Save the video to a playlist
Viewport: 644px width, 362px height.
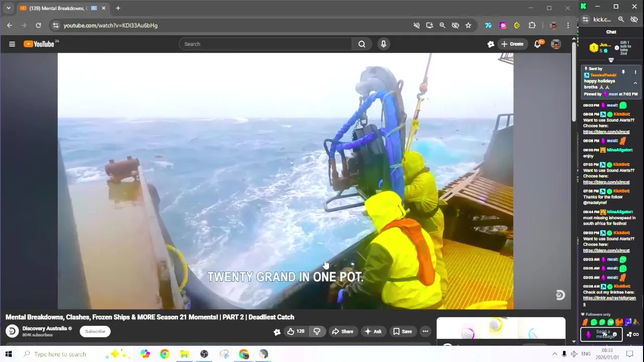pos(403,331)
